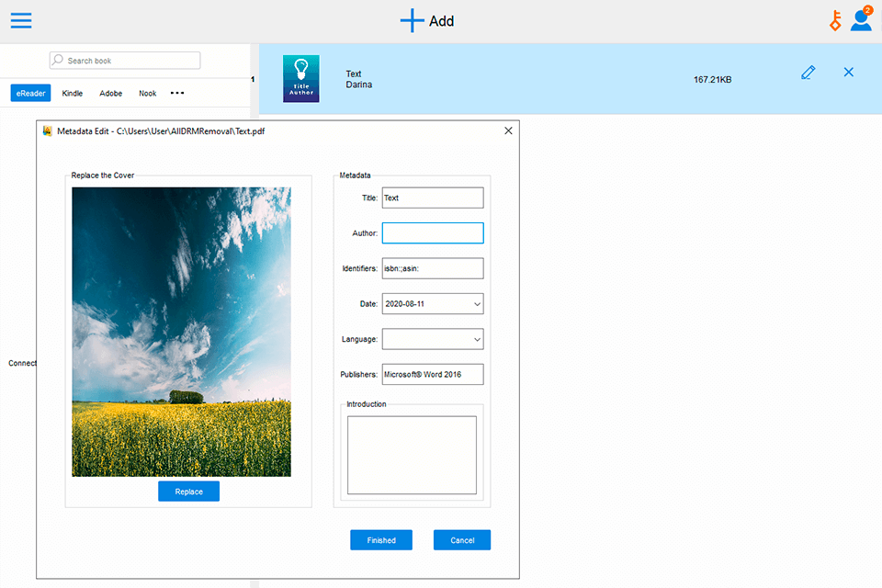This screenshot has width=882, height=588.
Task: Expand the Date dropdown
Action: (477, 304)
